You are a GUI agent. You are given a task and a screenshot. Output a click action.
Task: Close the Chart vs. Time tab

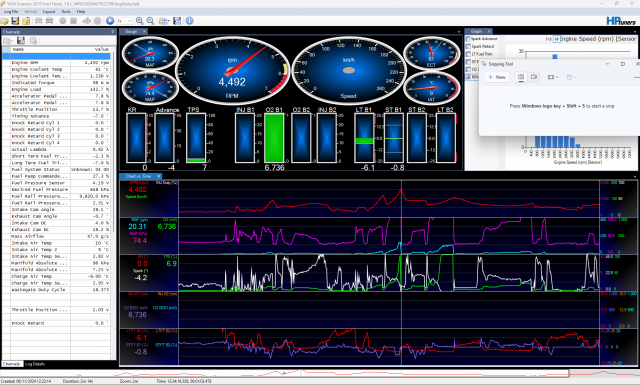point(159,176)
